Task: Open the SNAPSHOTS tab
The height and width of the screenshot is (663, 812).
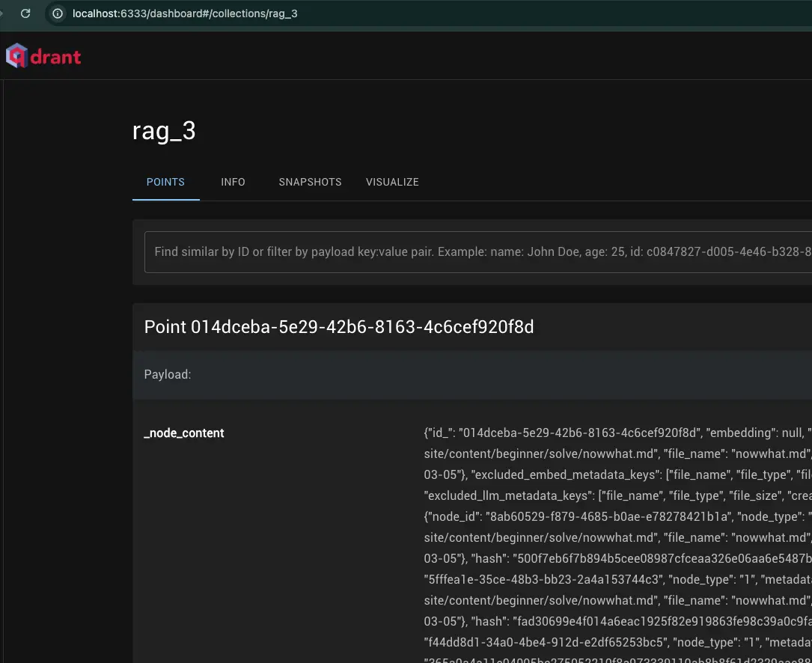Action: (310, 182)
